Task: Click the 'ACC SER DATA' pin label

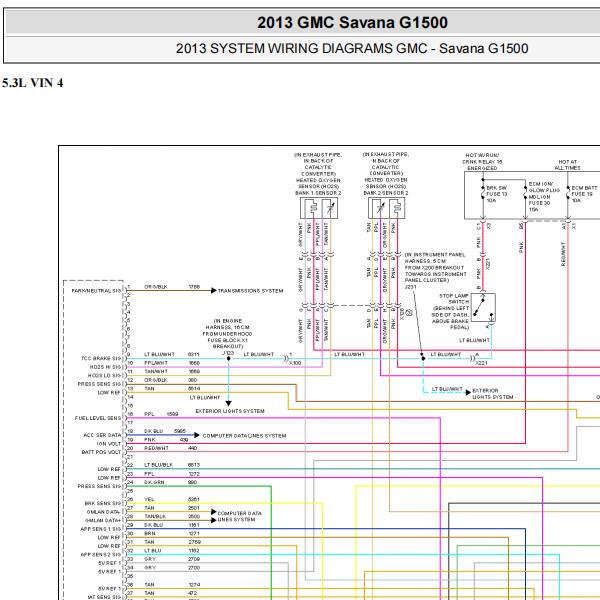Action: tap(102, 435)
